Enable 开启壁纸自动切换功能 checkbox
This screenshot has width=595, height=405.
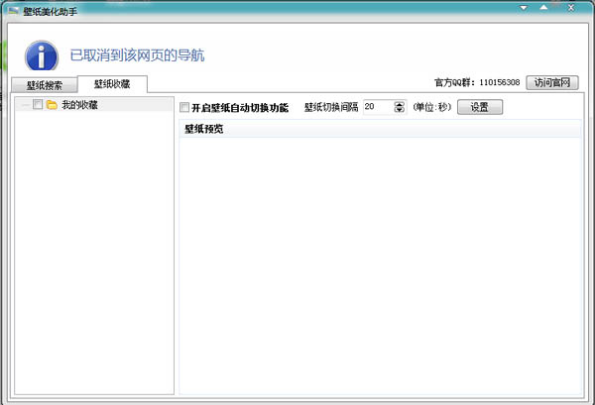pyautogui.click(x=184, y=107)
